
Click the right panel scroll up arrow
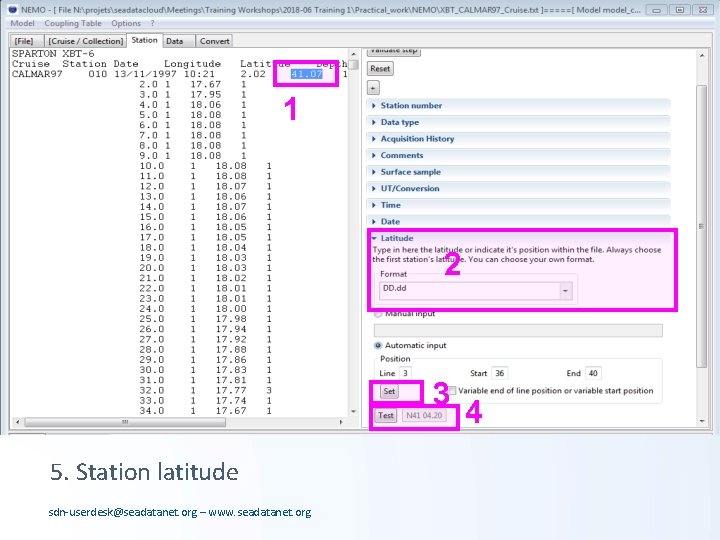click(x=702, y=55)
